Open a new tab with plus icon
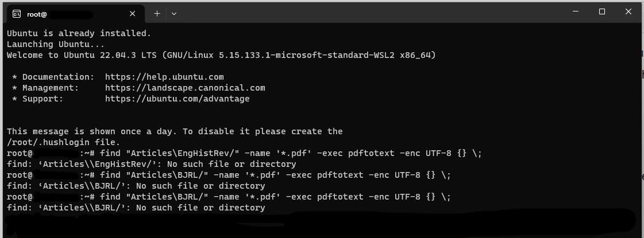Screen dimensions: 644x238 point(157,14)
